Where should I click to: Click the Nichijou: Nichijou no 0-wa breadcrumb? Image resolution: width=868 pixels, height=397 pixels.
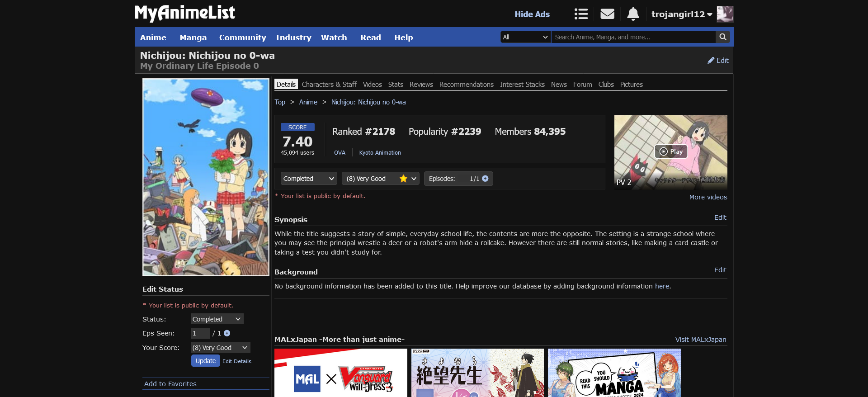tap(368, 102)
